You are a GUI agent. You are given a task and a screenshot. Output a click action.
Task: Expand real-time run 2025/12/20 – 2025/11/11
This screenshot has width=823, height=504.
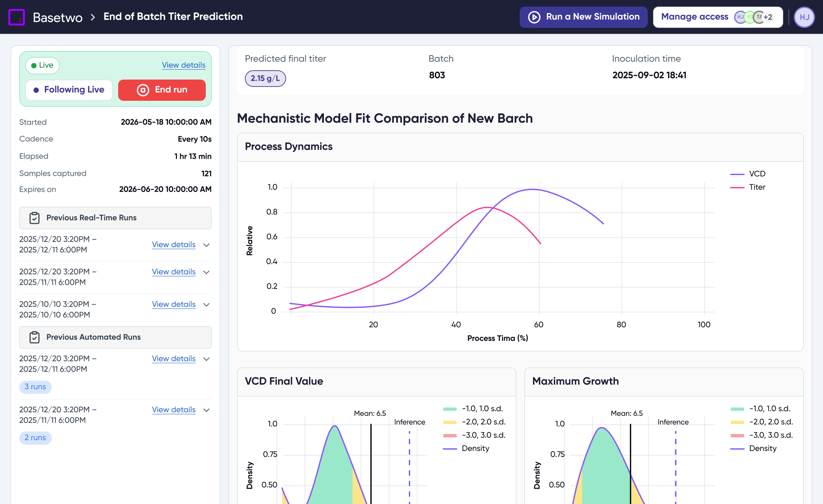207,272
